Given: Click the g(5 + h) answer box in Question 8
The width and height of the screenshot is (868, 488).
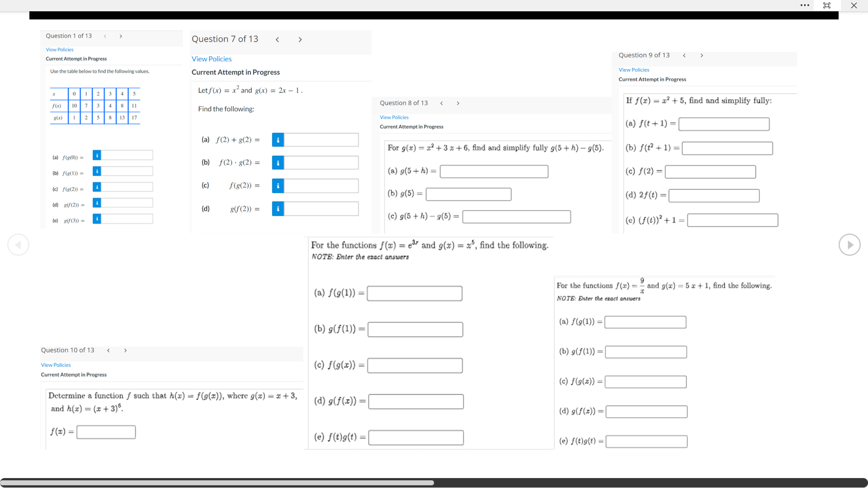Looking at the screenshot, I should pos(494,171).
